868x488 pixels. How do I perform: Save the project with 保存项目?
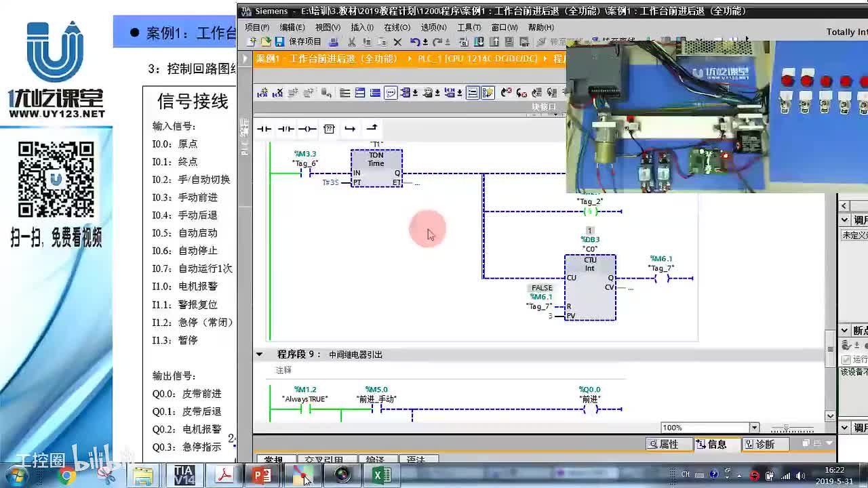coord(299,42)
